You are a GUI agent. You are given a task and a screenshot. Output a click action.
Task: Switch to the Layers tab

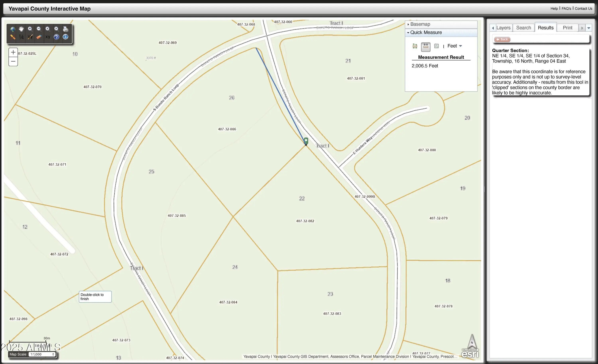pyautogui.click(x=503, y=28)
